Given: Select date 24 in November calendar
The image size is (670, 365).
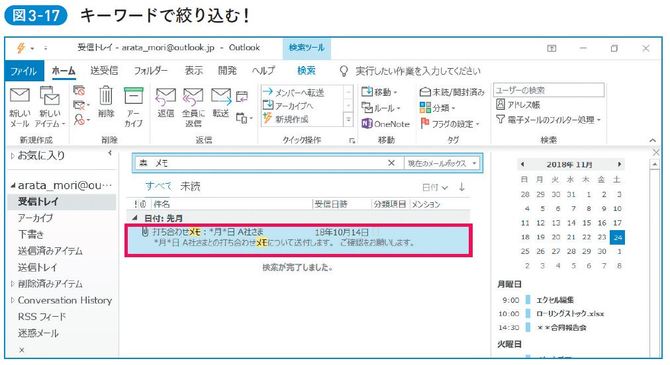Looking at the screenshot, I should pos(617,237).
